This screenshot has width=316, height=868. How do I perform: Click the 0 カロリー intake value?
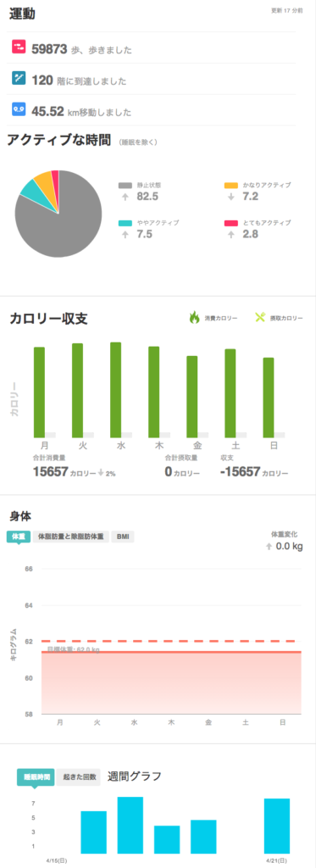[182, 473]
